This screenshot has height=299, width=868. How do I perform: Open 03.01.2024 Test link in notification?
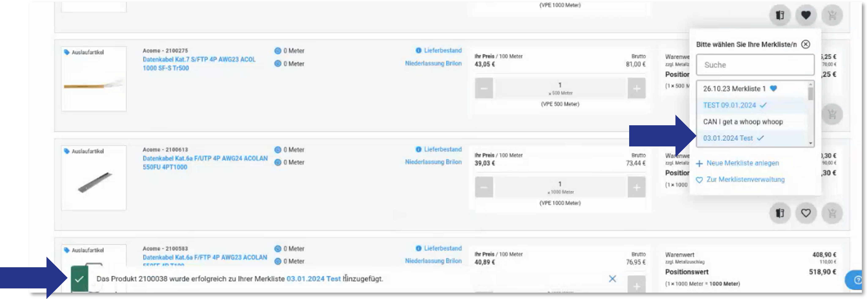(313, 279)
